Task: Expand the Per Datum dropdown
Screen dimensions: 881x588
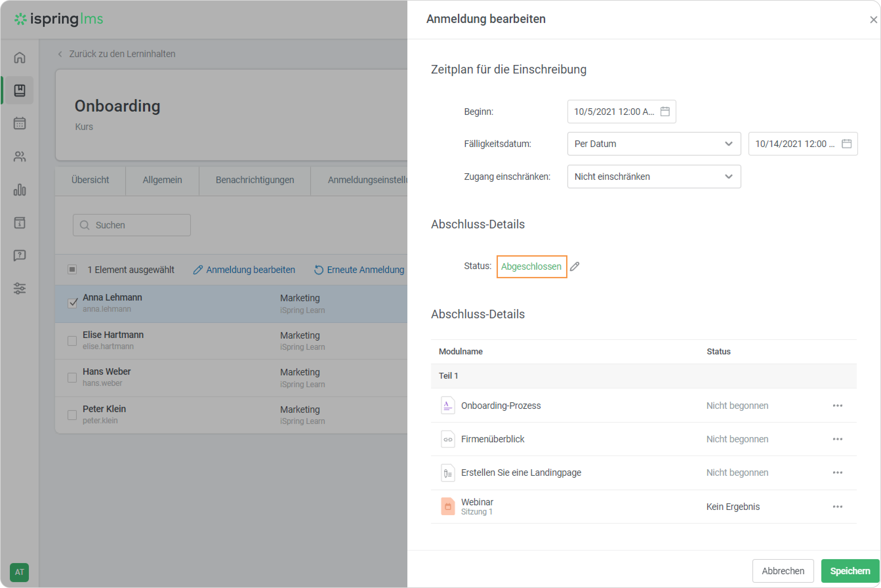Action: click(x=653, y=144)
